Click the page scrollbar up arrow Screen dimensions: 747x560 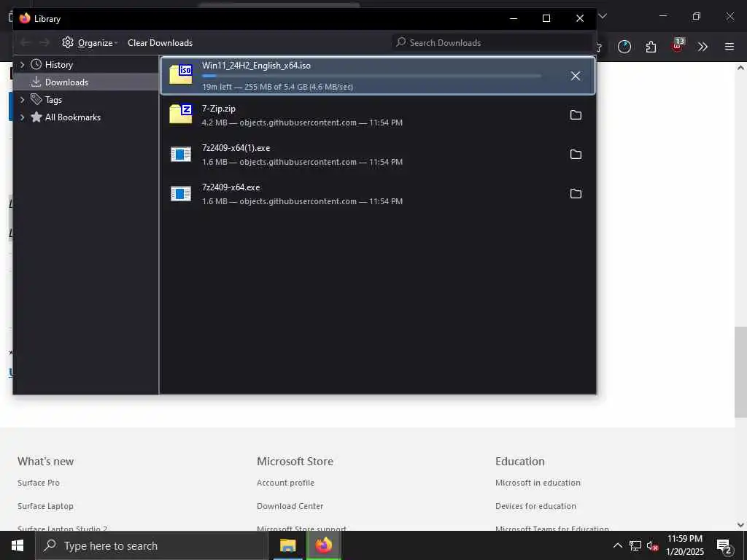740,68
